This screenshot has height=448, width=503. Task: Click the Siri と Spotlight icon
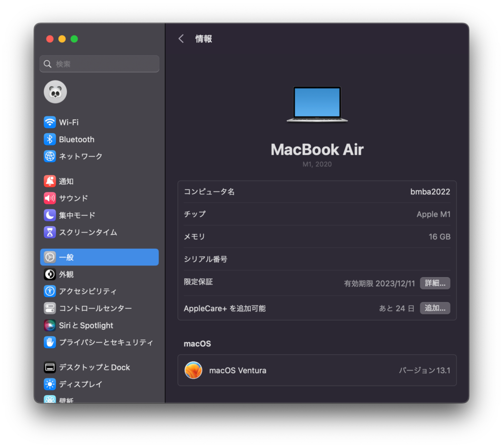50,325
